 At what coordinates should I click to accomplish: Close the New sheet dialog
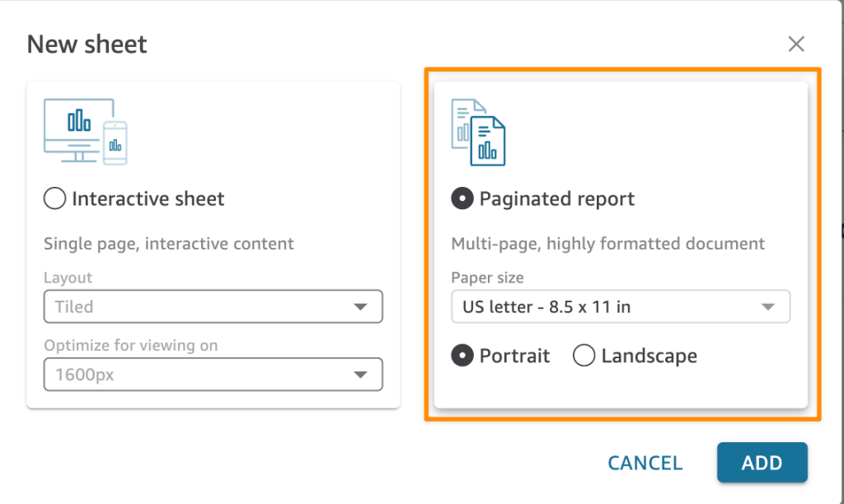click(x=796, y=44)
